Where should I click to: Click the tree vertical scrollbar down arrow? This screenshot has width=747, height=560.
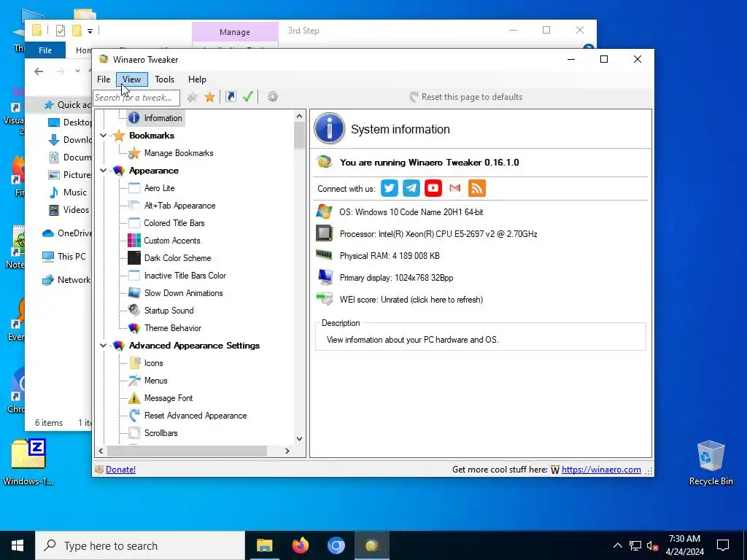pyautogui.click(x=299, y=438)
